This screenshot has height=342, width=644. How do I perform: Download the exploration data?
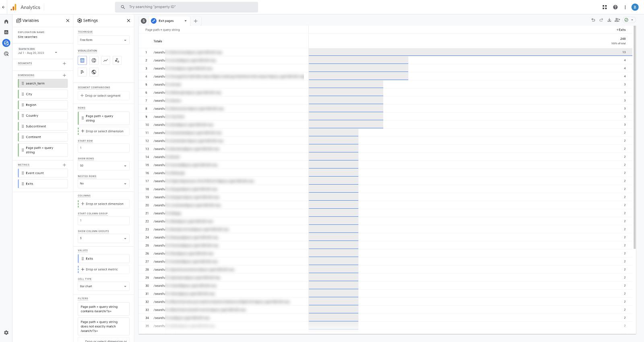coord(609,20)
